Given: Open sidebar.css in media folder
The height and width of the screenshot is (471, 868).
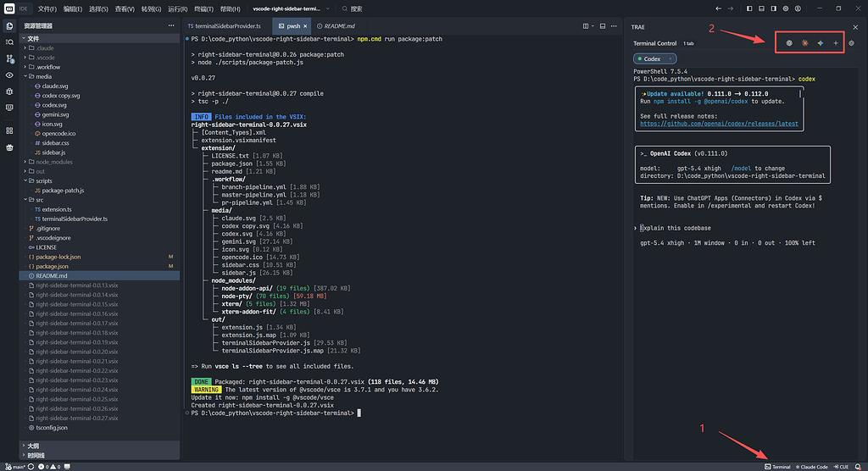Looking at the screenshot, I should [55, 143].
